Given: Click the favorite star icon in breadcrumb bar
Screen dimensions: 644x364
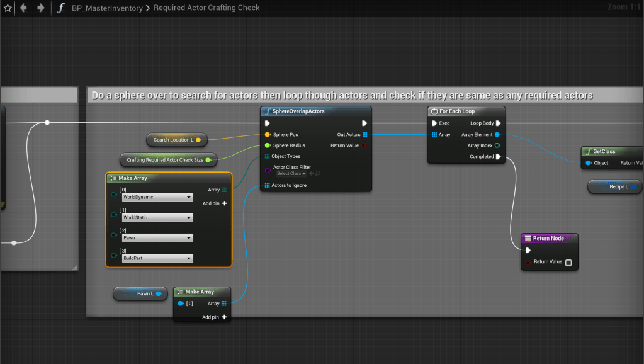Looking at the screenshot, I should 8,8.
